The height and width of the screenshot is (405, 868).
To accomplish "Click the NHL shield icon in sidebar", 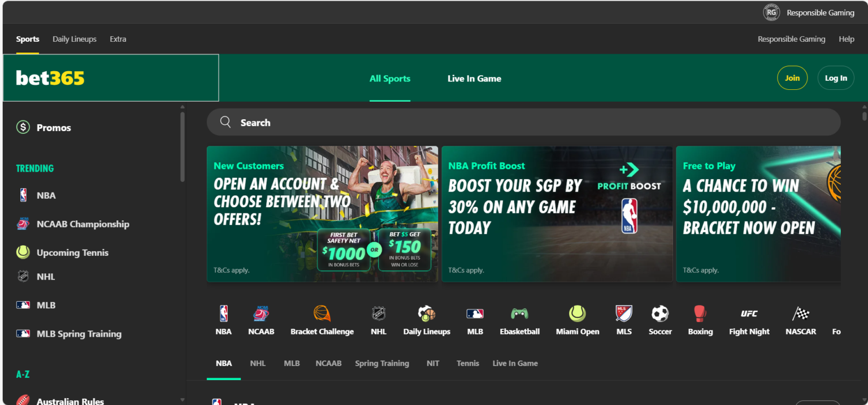I will click(23, 277).
